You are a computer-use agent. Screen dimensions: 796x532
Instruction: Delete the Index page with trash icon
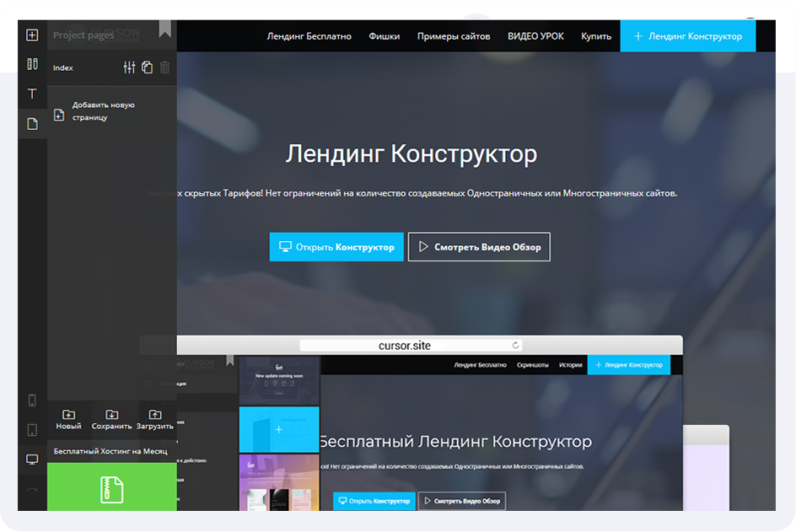[x=164, y=67]
